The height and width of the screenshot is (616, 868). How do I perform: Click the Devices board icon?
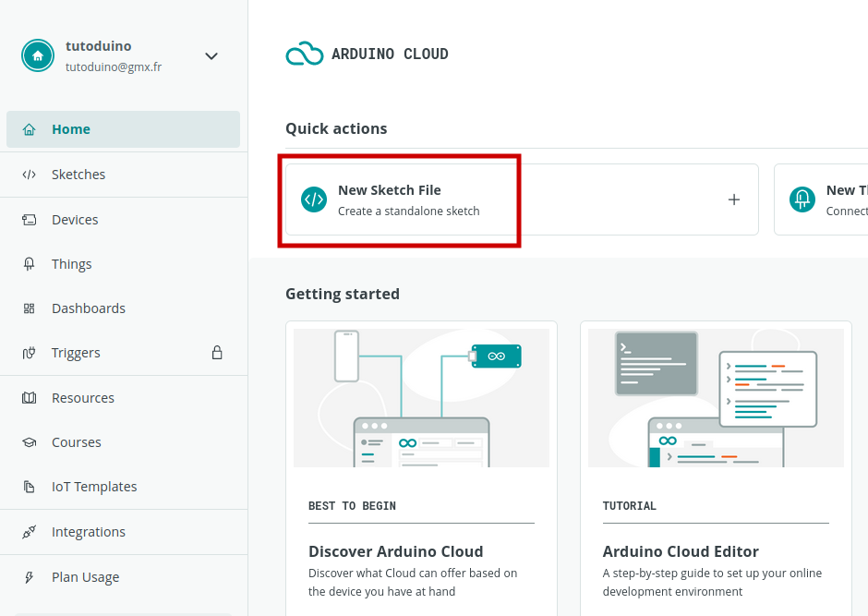pyautogui.click(x=29, y=220)
